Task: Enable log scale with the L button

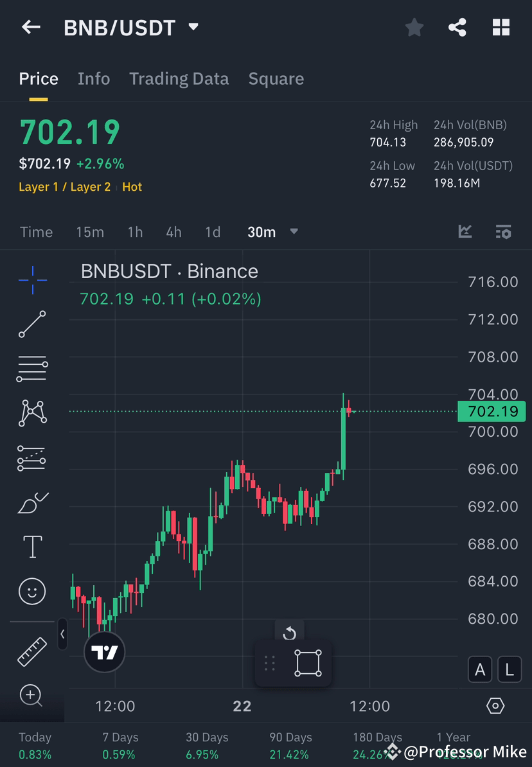Action: [509, 669]
